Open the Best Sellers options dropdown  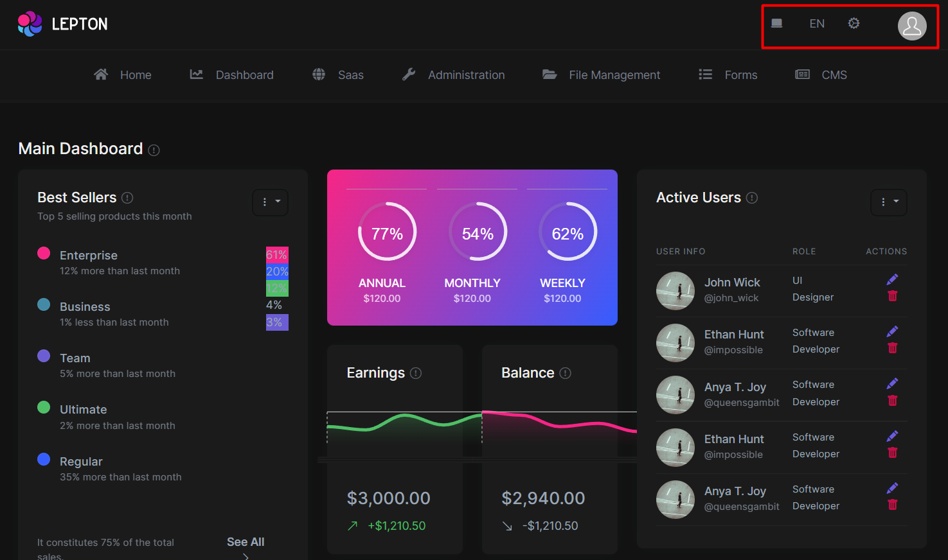(270, 202)
